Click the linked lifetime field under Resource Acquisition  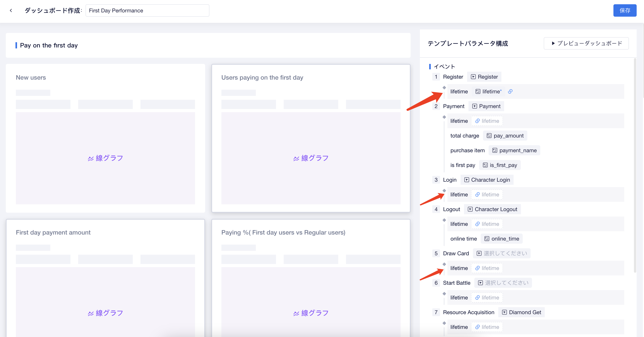(487, 327)
